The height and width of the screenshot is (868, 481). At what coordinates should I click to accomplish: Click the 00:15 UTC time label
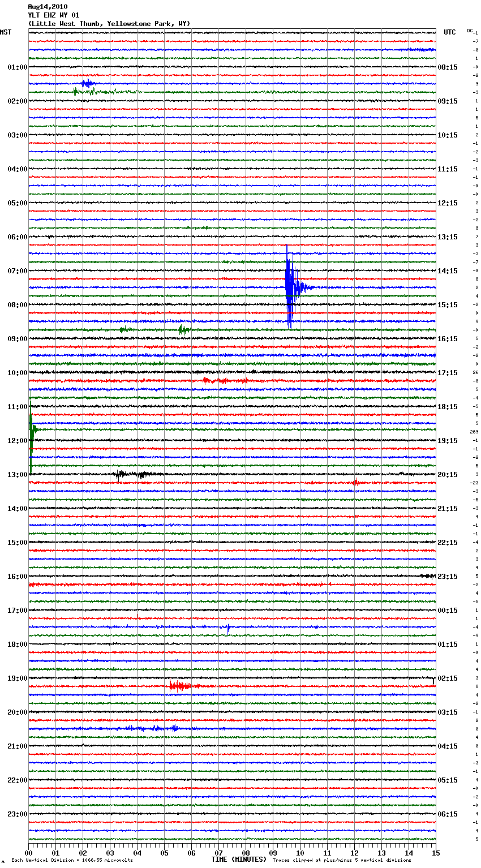coord(448,611)
